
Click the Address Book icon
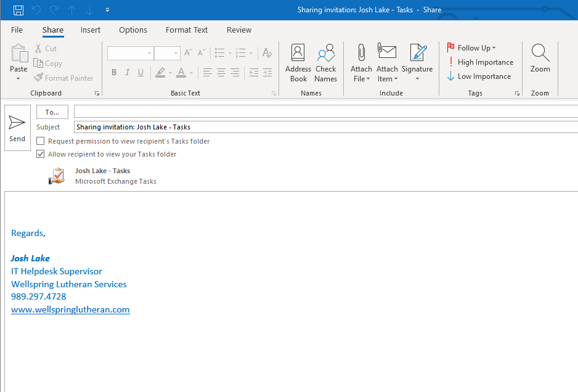point(298,63)
